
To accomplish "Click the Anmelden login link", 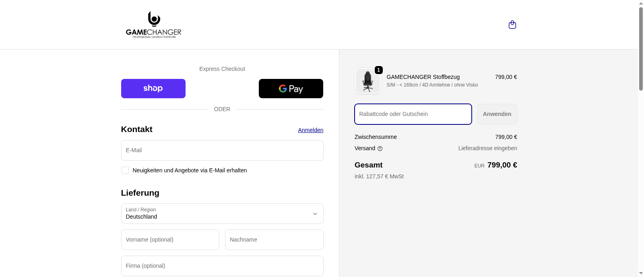I will [310, 130].
